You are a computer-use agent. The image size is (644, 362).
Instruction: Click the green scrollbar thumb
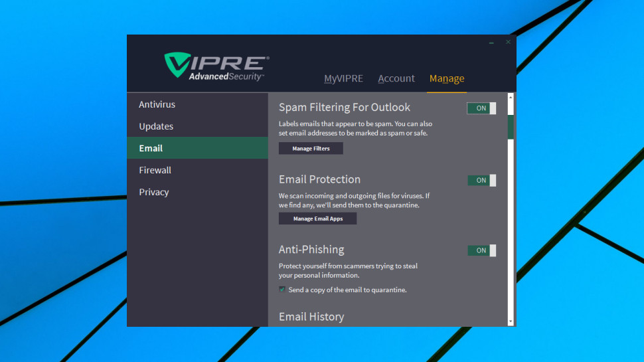511,128
